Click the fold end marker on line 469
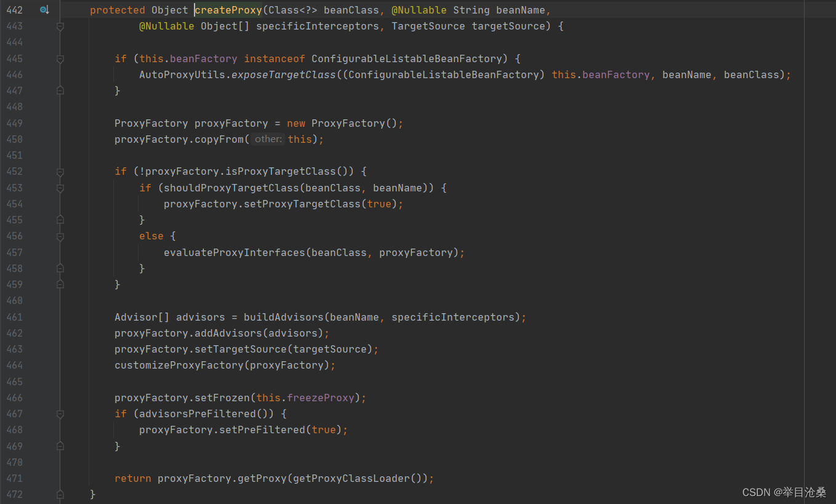The height and width of the screenshot is (504, 836). (x=60, y=446)
